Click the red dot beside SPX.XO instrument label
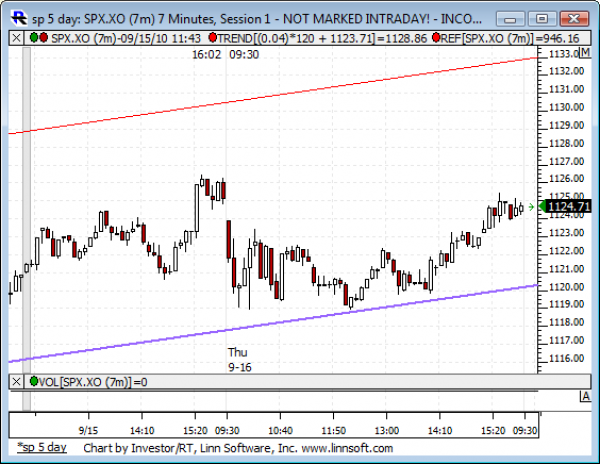600x464 pixels. pos(43,37)
